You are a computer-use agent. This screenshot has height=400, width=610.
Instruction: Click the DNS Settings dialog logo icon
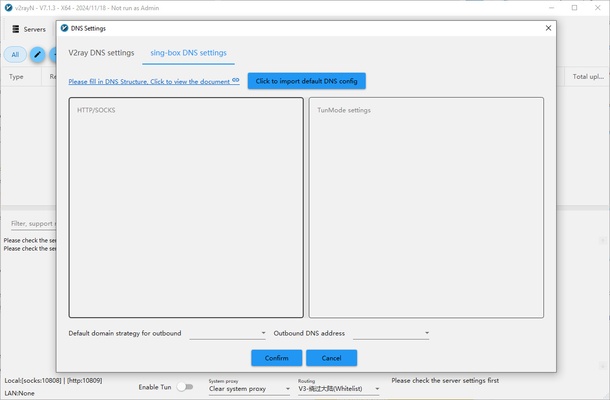[64, 29]
